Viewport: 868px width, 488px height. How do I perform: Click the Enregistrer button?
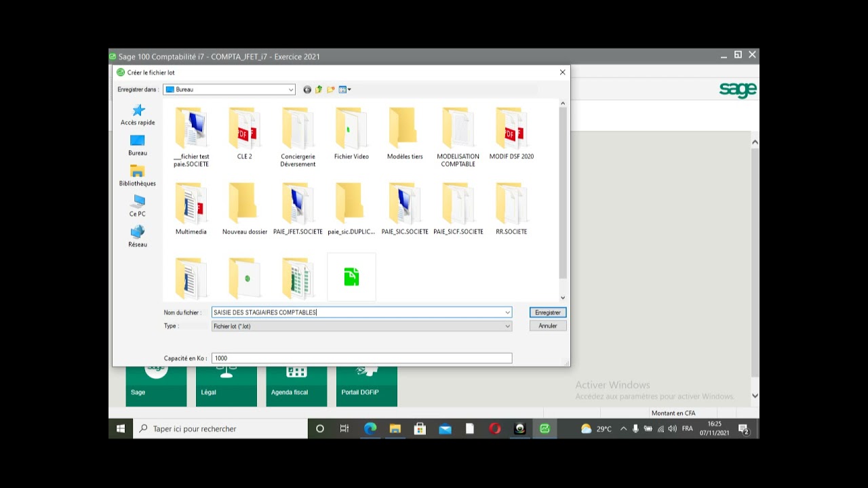click(548, 312)
